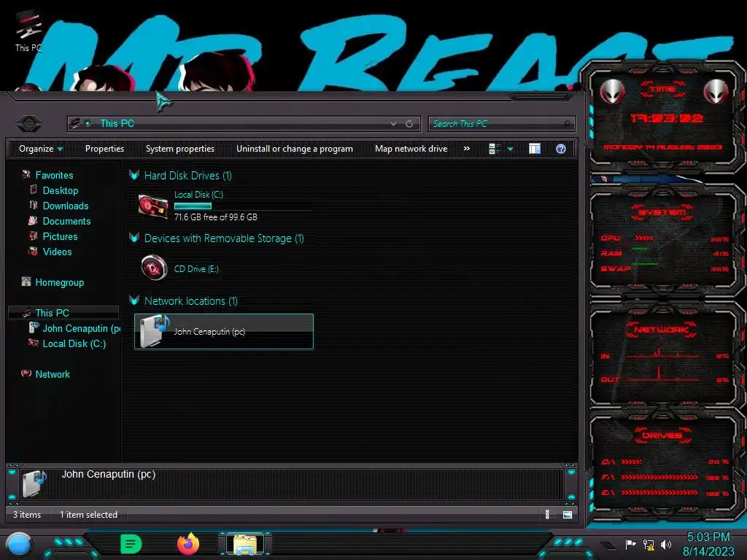Image resolution: width=747 pixels, height=560 pixels.
Task: Open Videos in navigation pane
Action: 57,252
